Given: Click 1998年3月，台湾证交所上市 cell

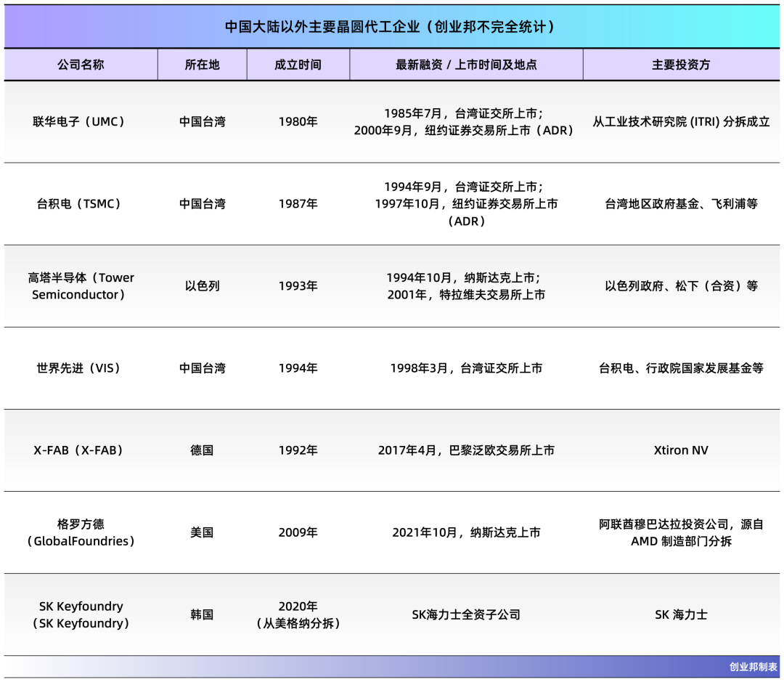Looking at the screenshot, I should 466,368.
